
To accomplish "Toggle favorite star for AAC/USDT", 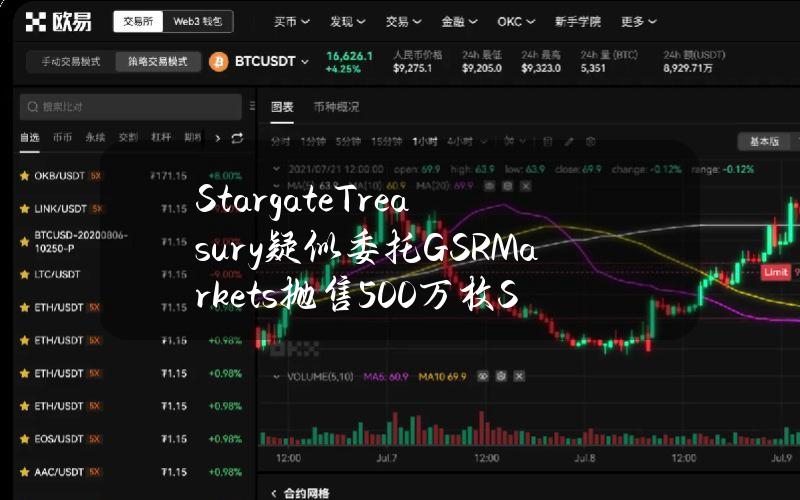I will tap(24, 472).
